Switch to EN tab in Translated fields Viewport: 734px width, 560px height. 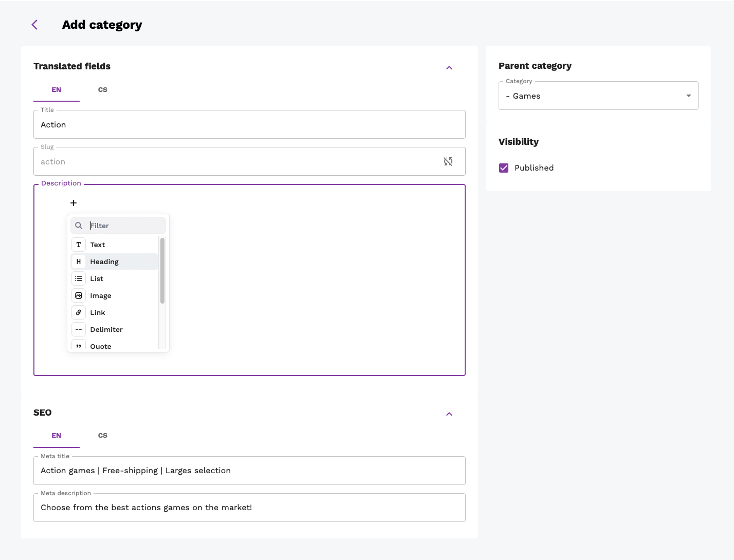click(57, 90)
